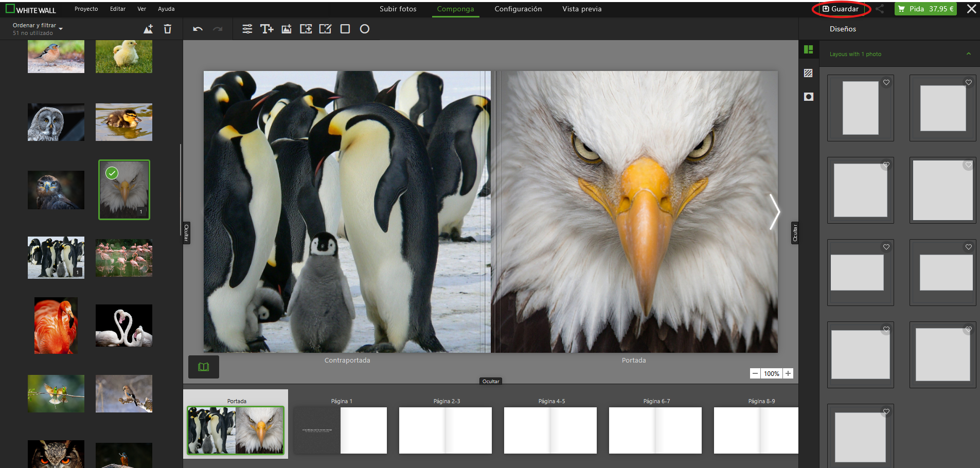
Task: Open the Proyecto menu
Action: point(86,9)
